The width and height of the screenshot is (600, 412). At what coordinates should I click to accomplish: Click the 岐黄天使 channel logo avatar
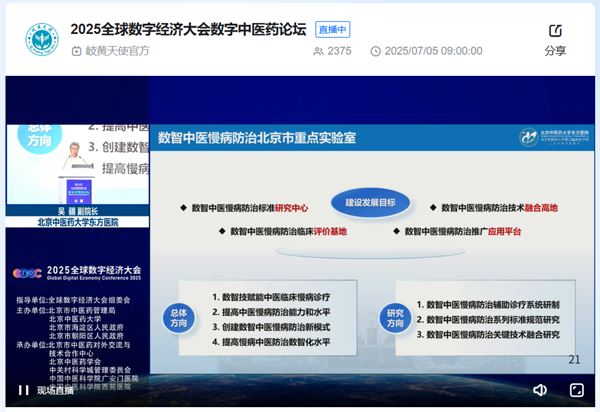click(x=42, y=39)
